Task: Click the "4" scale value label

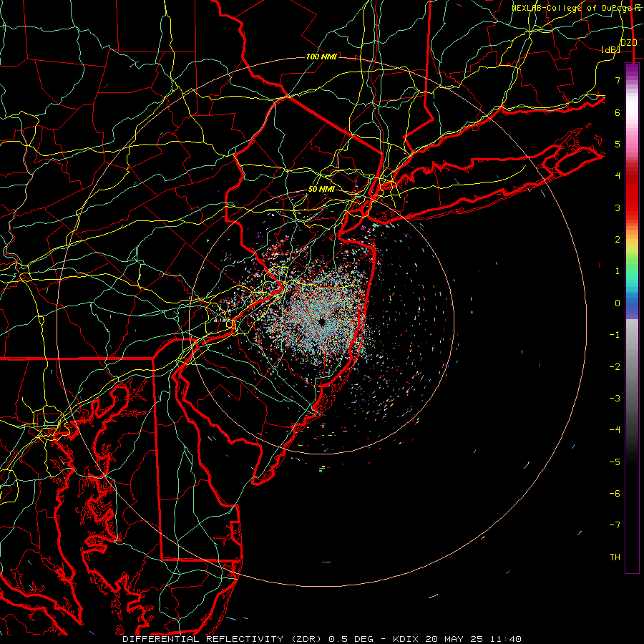Action: (x=618, y=176)
